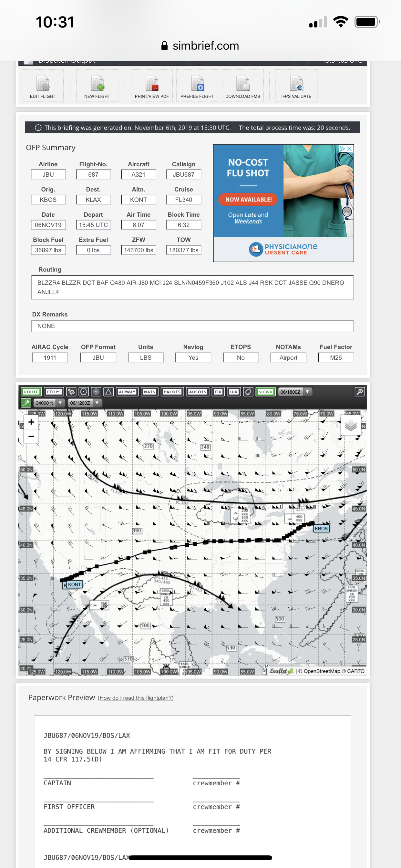Viewport: 401px width, 868px height.
Task: Toggle the leaf-shaped icon overlay
Action: click(248, 392)
